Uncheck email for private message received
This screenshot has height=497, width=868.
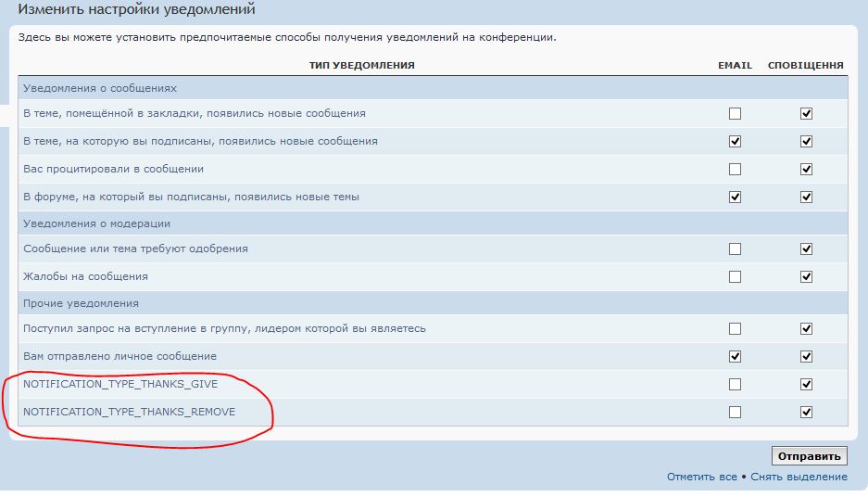pyautogui.click(x=735, y=357)
